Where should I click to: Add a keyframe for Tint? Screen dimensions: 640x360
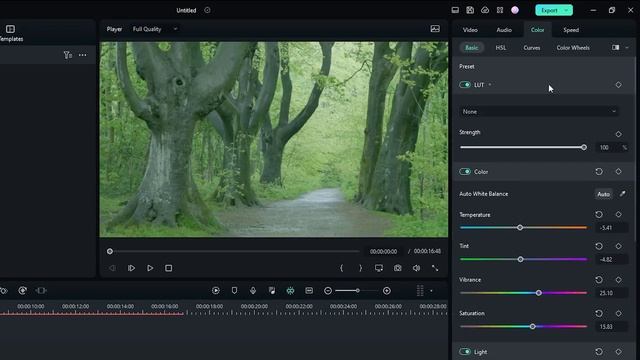point(618,246)
